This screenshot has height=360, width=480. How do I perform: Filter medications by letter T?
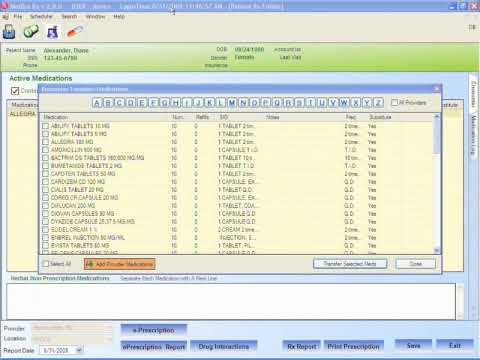[311, 103]
